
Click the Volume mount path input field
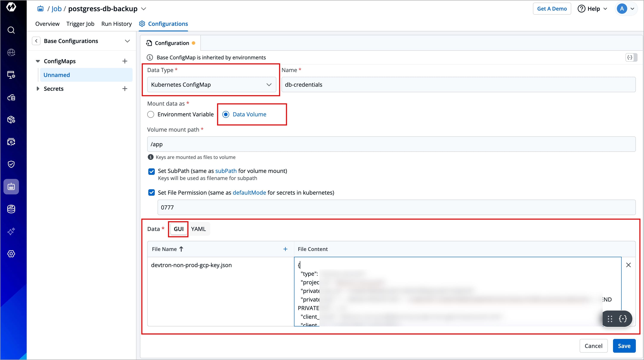[391, 144]
